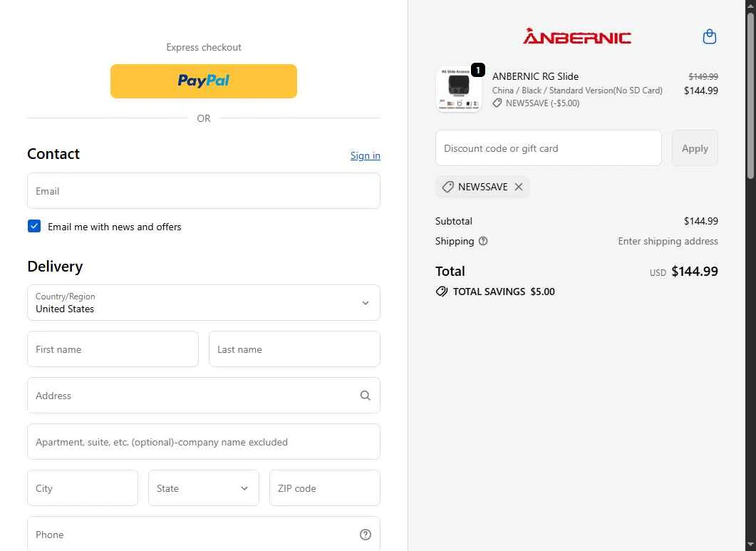Click the Discount code or gift card field

(548, 148)
